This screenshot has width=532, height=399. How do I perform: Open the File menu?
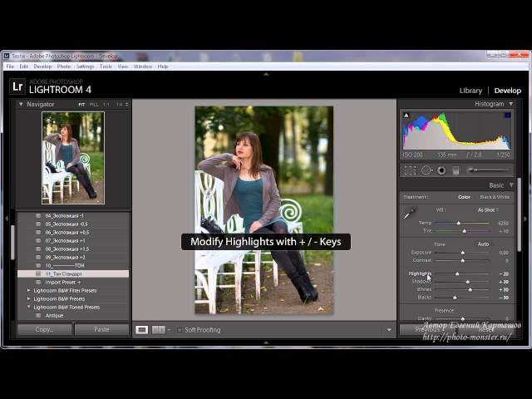pos(10,66)
